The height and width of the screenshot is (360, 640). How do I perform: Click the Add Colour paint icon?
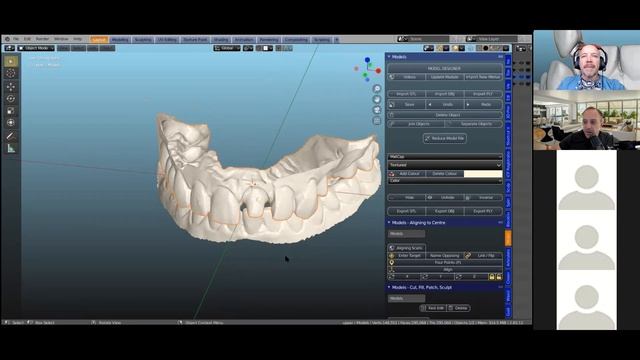point(392,174)
